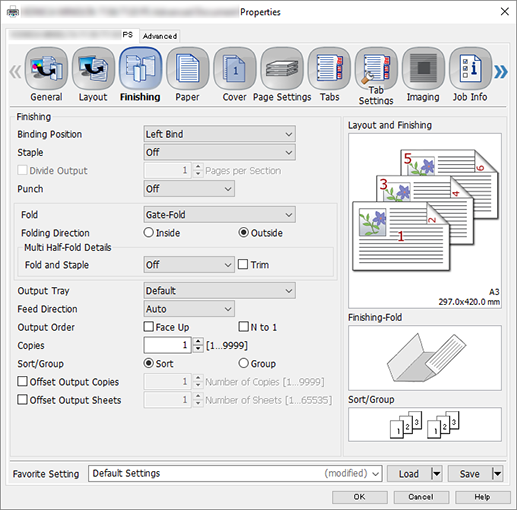Switch to the Layout icon tab
Image resolution: width=517 pixels, height=510 pixels.
(93, 69)
